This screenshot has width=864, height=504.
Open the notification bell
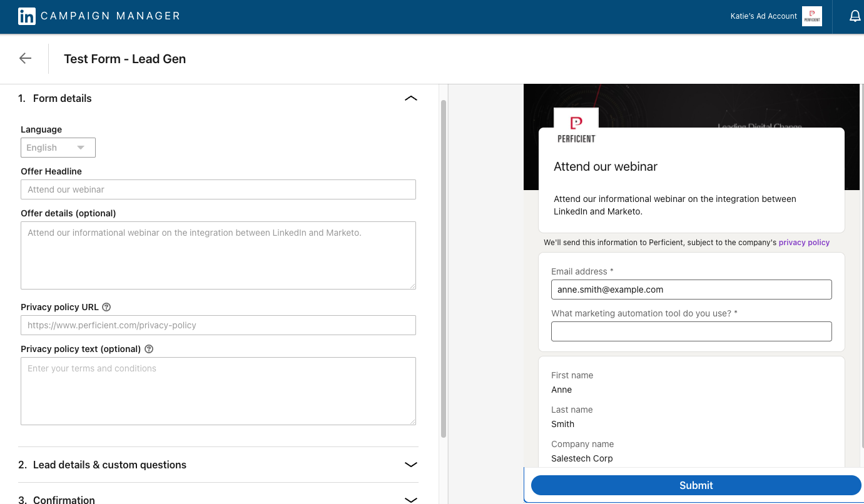(x=855, y=16)
